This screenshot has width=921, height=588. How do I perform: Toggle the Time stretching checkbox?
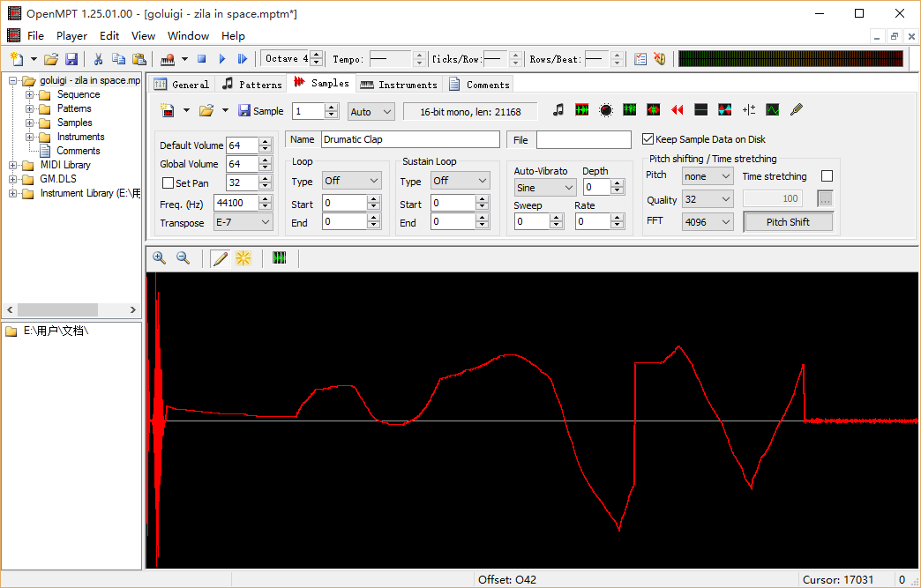827,176
